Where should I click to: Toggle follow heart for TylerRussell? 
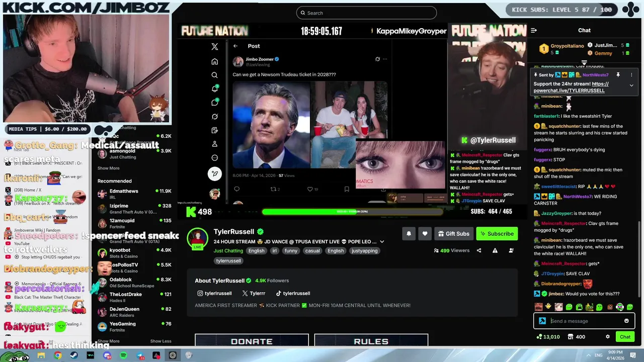(425, 234)
